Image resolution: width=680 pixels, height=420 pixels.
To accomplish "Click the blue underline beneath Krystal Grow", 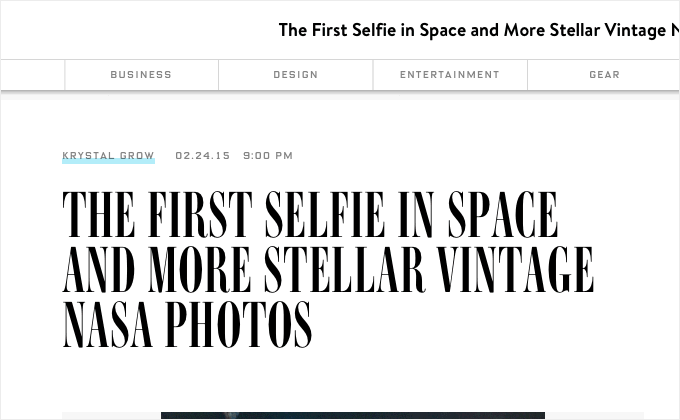I will (108, 163).
